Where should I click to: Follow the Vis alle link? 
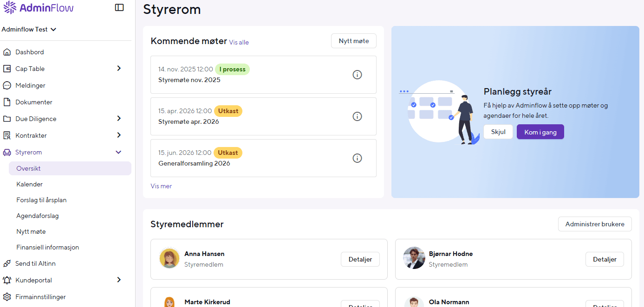[x=239, y=42]
